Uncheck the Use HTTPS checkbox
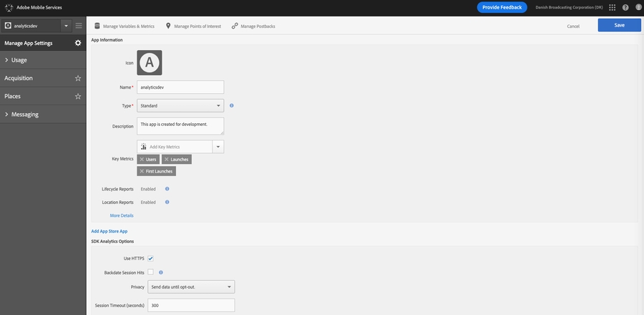Image resolution: width=644 pixels, height=315 pixels. (x=151, y=258)
